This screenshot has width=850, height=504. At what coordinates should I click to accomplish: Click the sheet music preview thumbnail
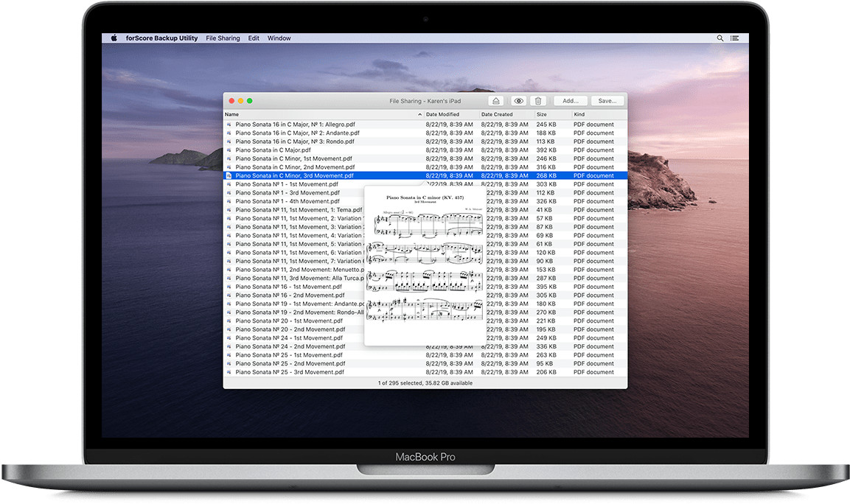425,265
